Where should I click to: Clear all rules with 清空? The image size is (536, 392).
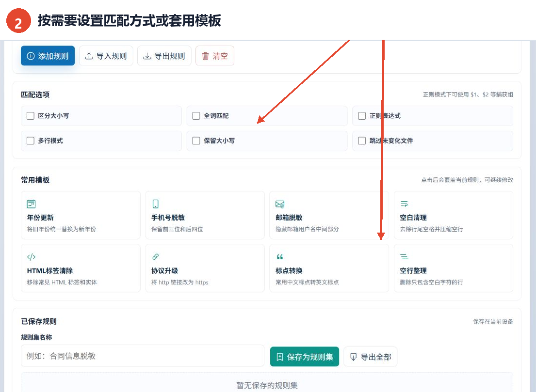click(x=215, y=56)
